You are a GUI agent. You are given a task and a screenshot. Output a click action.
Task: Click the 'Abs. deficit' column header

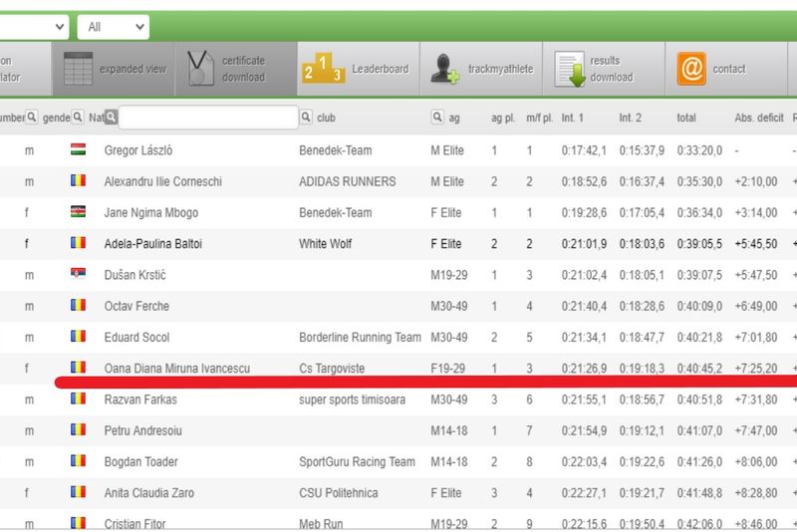758,118
